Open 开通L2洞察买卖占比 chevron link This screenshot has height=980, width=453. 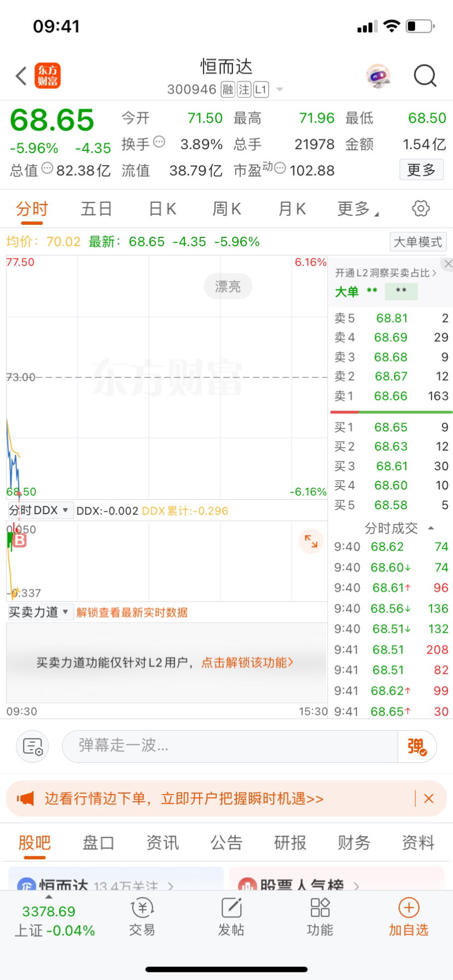click(x=386, y=273)
